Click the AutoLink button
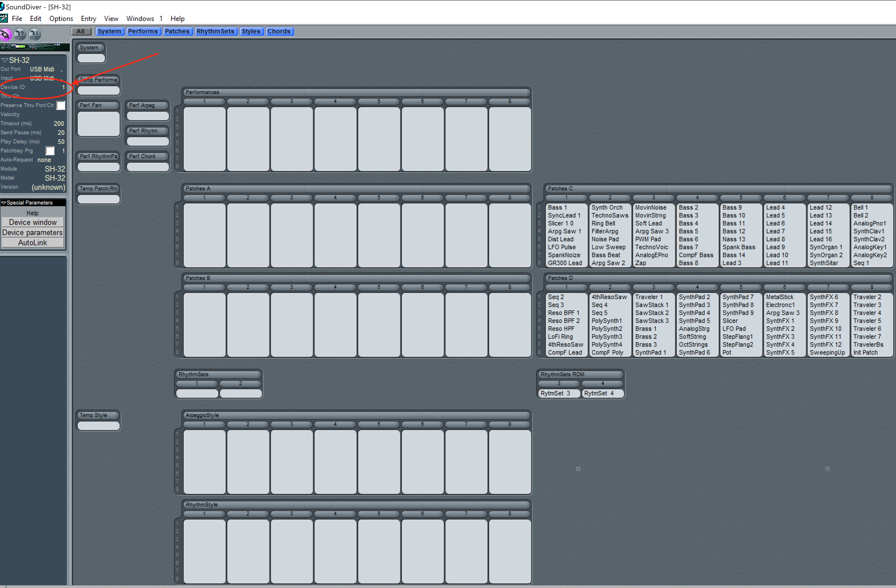 [33, 243]
